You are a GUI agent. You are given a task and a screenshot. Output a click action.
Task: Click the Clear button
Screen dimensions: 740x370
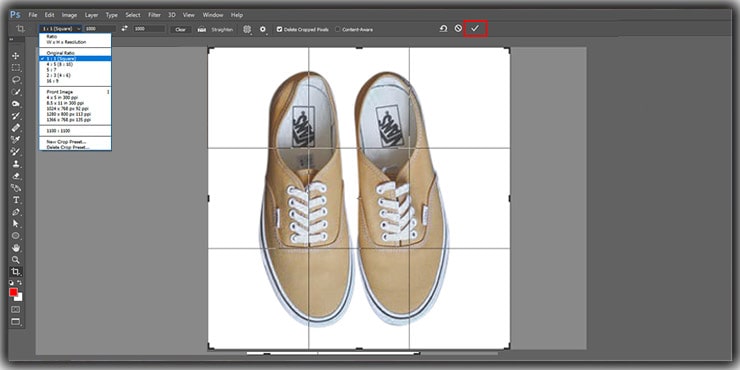coord(181,29)
